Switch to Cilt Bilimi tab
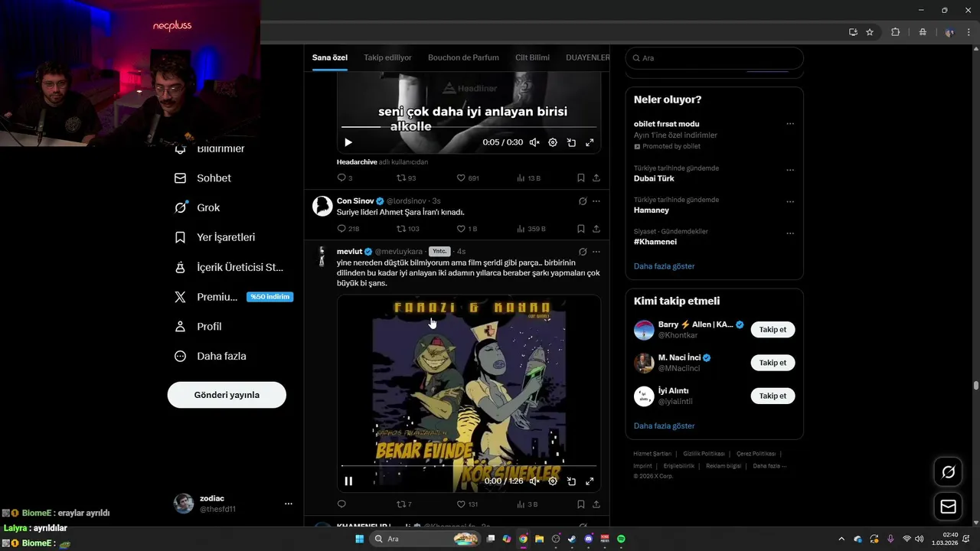This screenshot has height=551, width=980. [x=532, y=57]
